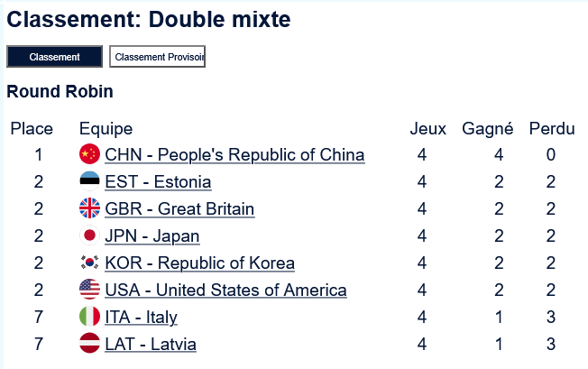Open the ITA - Italy team link
Image resolution: width=588 pixels, height=369 pixels.
coord(141,317)
